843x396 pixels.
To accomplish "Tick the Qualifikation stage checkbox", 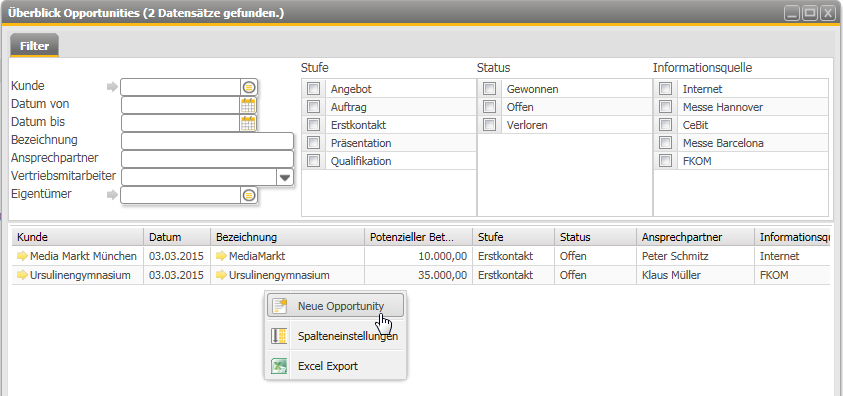I will [x=313, y=161].
